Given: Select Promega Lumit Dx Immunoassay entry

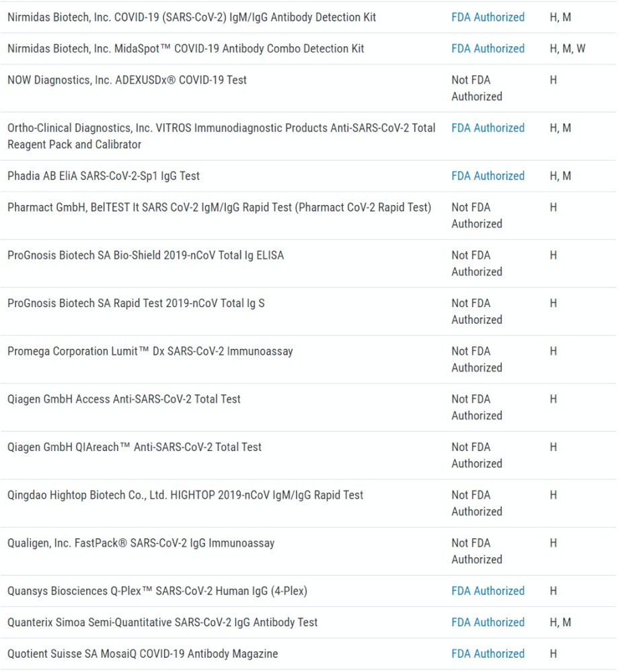Looking at the screenshot, I should click(150, 351).
